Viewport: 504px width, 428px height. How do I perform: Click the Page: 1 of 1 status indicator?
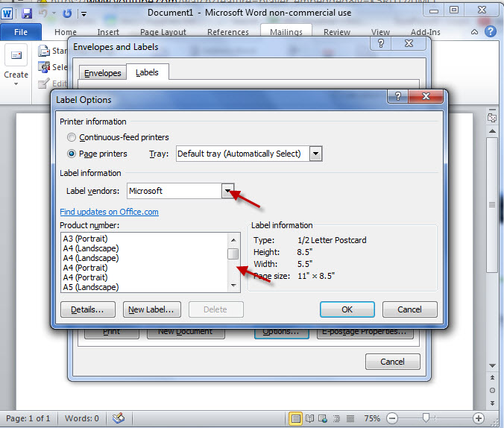coord(28,418)
